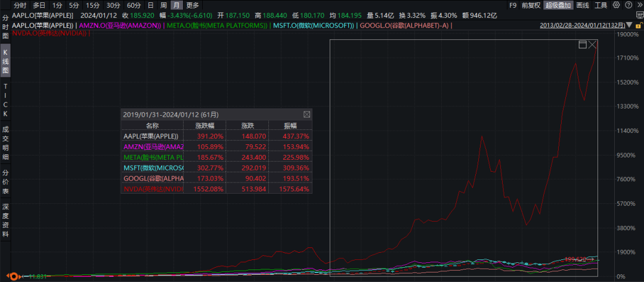The height and width of the screenshot is (282, 644).
Task: Click the orange scroll left arrow
Action: click(x=7, y=276)
